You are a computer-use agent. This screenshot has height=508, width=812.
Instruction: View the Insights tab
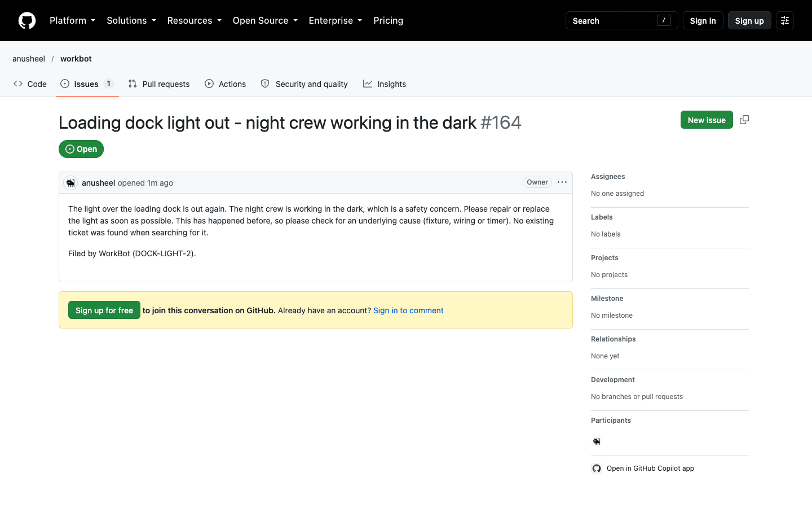point(385,84)
